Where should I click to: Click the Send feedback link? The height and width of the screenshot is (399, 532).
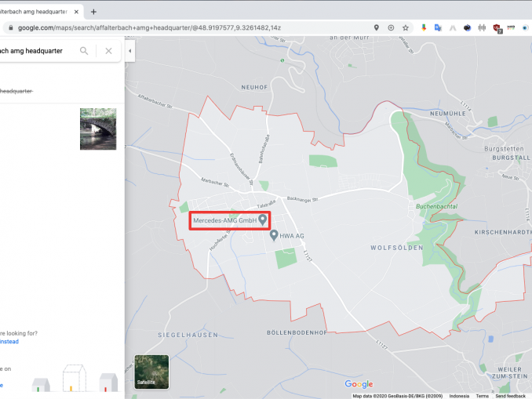pyautogui.click(x=510, y=396)
